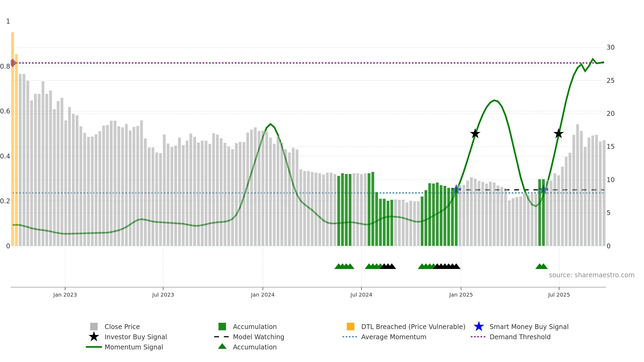
Task: Toggle the Smart Money Buy Signal label
Action: (529, 327)
